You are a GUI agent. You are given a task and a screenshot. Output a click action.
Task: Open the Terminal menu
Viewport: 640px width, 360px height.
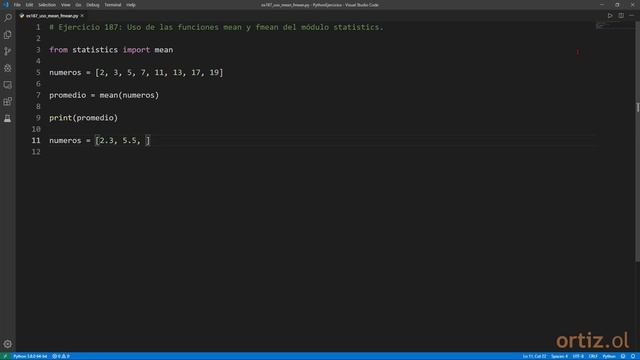[113, 5]
